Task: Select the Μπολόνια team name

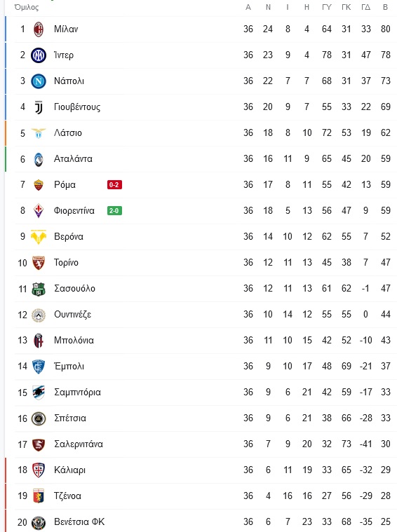Action: [74, 341]
